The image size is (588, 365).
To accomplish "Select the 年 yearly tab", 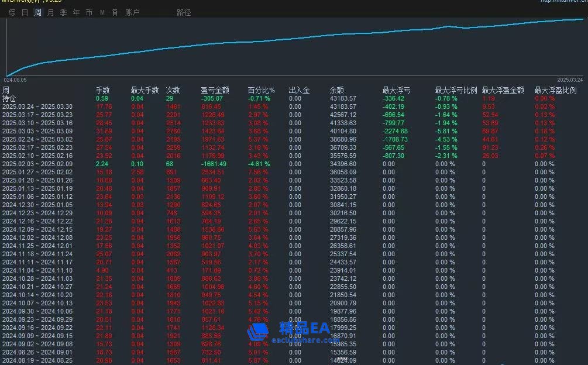I will (77, 12).
